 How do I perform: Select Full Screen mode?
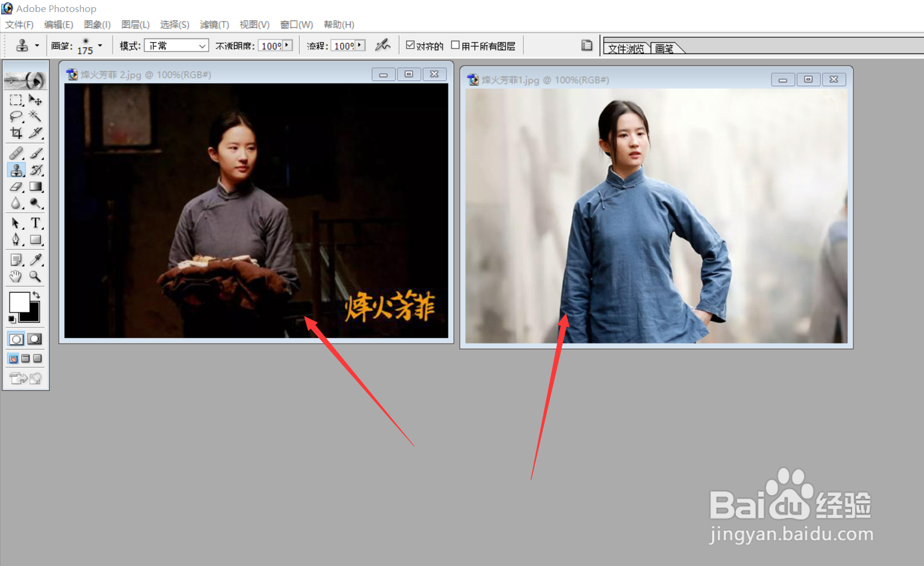pos(37,359)
